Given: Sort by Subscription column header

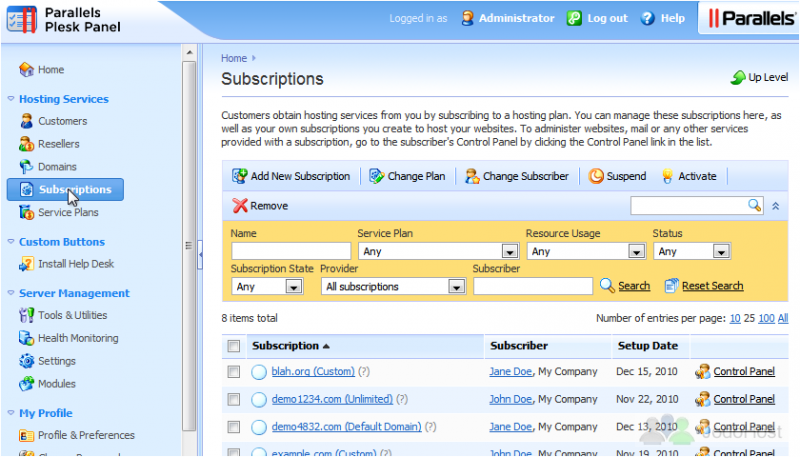Looking at the screenshot, I should tap(291, 346).
